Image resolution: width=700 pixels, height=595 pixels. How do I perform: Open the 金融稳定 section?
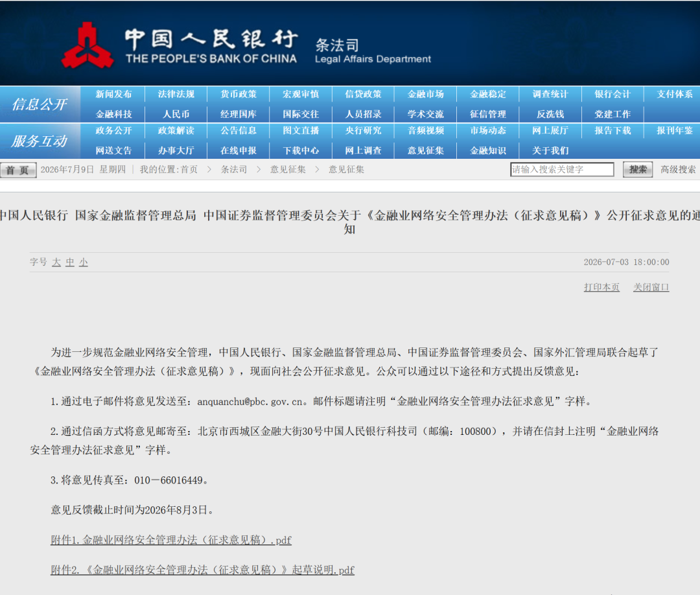tap(488, 94)
